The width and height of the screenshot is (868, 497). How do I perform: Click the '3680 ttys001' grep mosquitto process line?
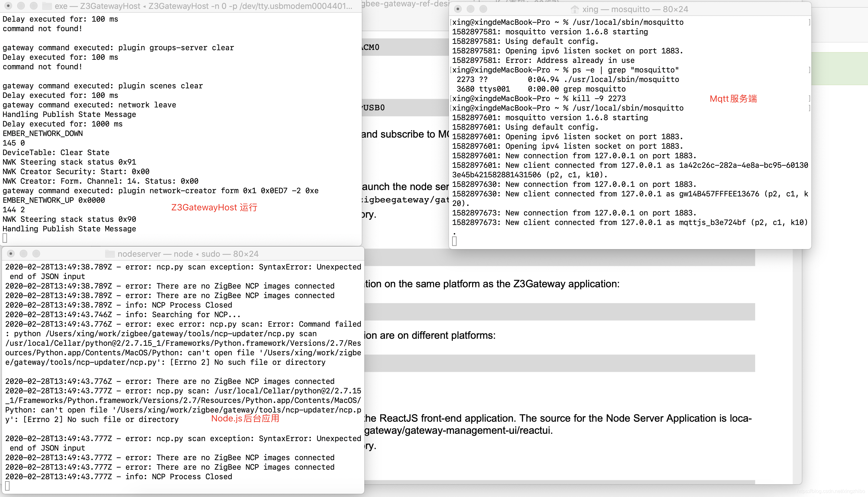(541, 89)
